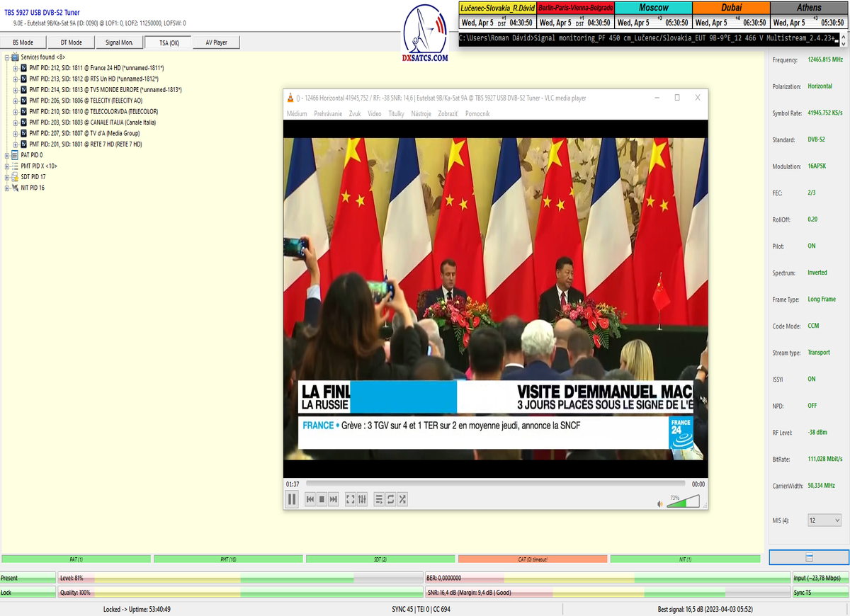850x616 pixels.
Task: Mute audio via VLC speaker icon
Action: coord(659,503)
